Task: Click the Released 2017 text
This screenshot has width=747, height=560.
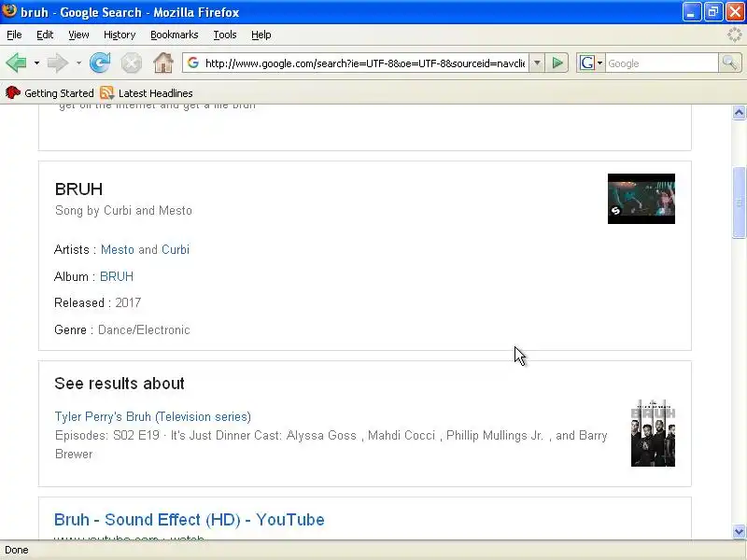Action: coord(98,302)
